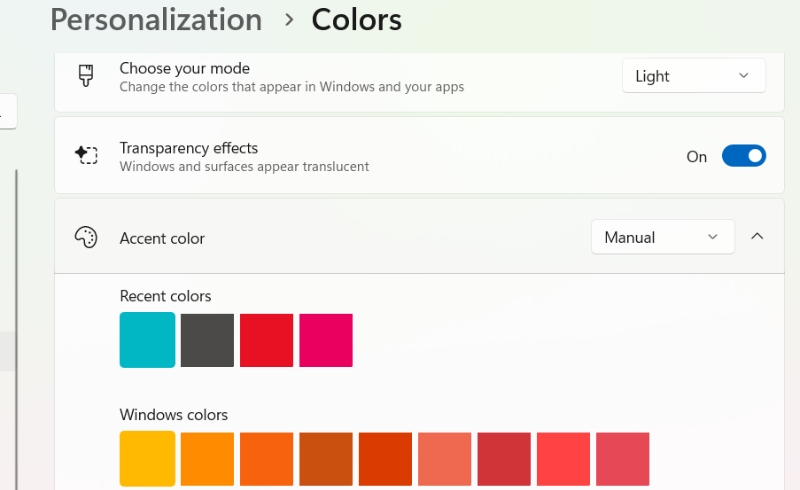Select the third Windows color, deep orange
The image size is (800, 490).
click(266, 459)
